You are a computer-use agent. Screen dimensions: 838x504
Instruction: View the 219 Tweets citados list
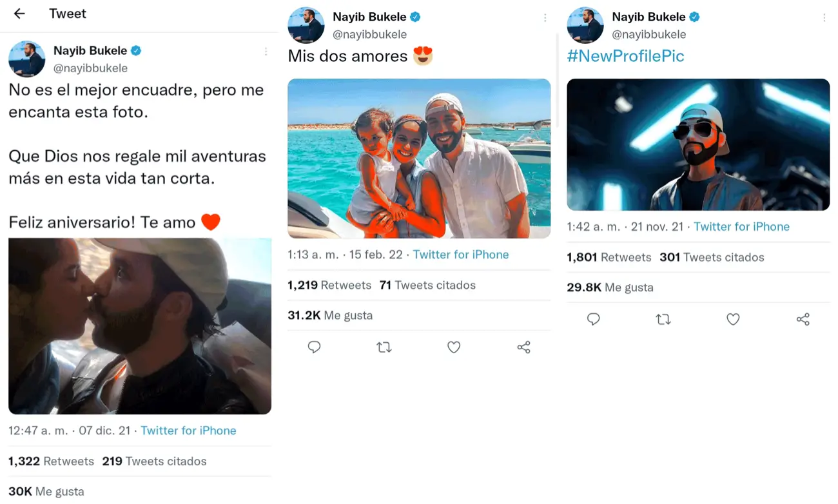click(155, 461)
